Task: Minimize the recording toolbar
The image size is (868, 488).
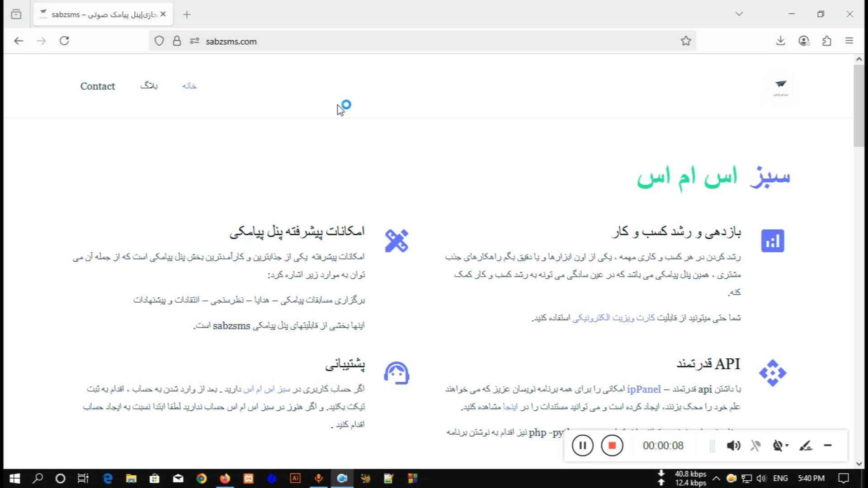Action: 828,446
